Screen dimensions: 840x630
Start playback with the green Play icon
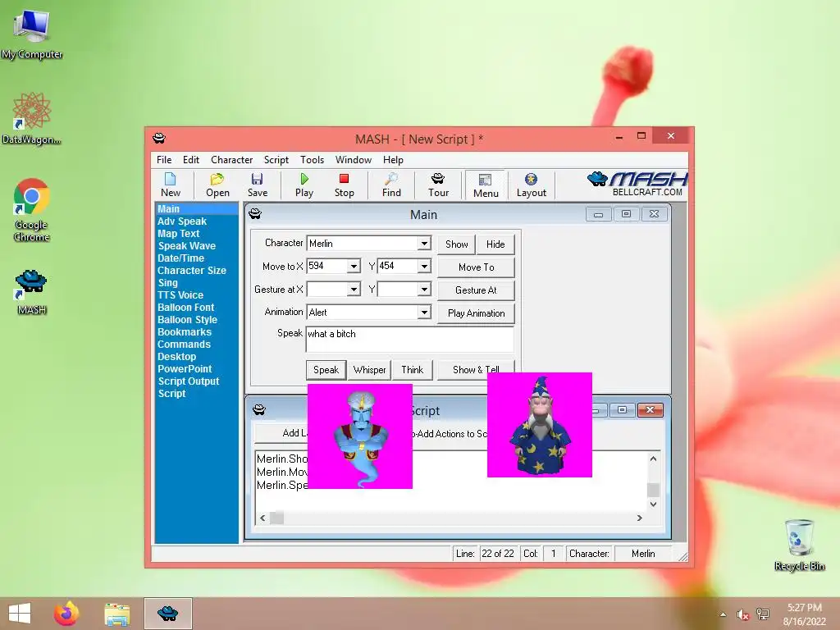(x=304, y=185)
